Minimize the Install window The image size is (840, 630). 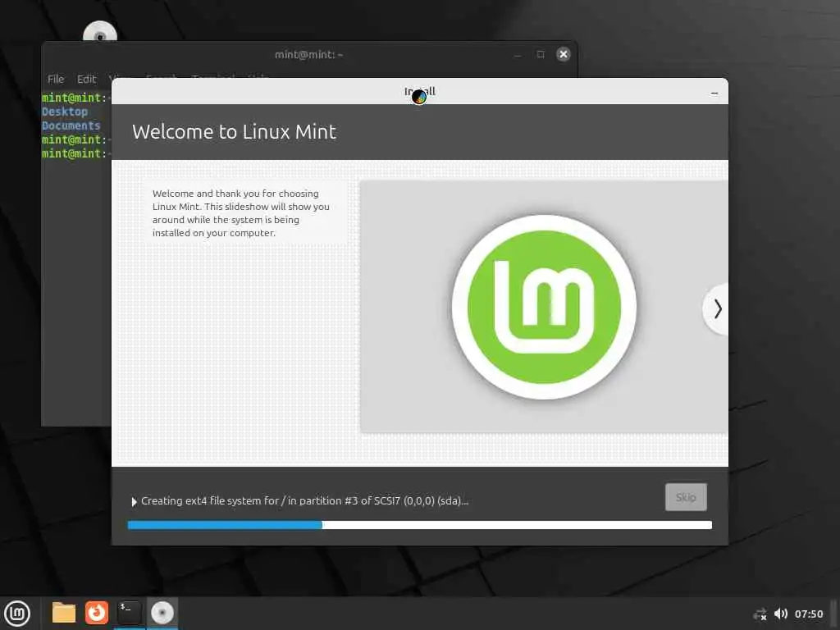(x=714, y=93)
